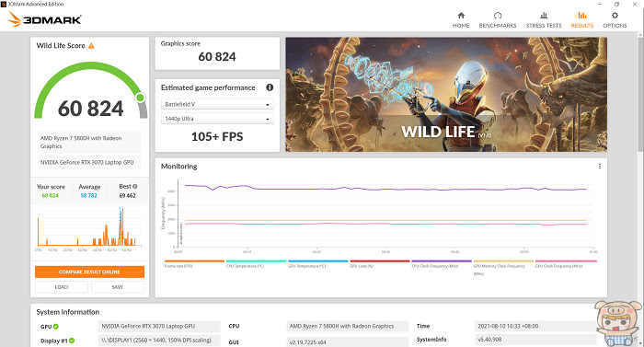This screenshot has width=644, height=347.
Task: Click the Save button
Action: point(118,287)
